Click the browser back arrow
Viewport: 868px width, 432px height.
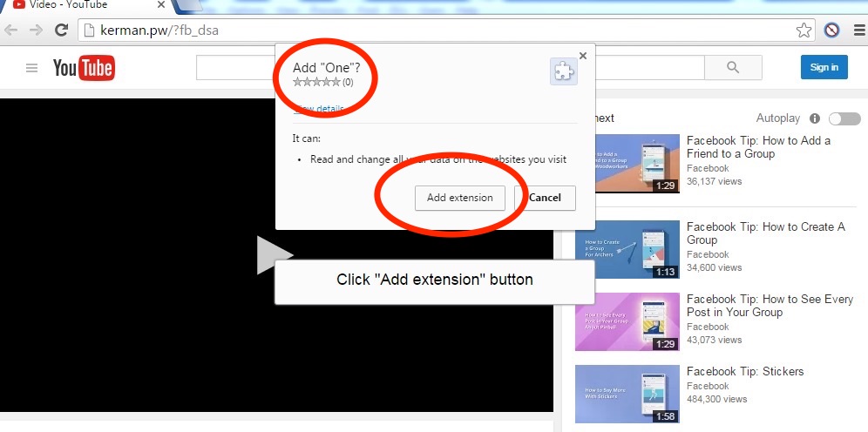click(11, 30)
